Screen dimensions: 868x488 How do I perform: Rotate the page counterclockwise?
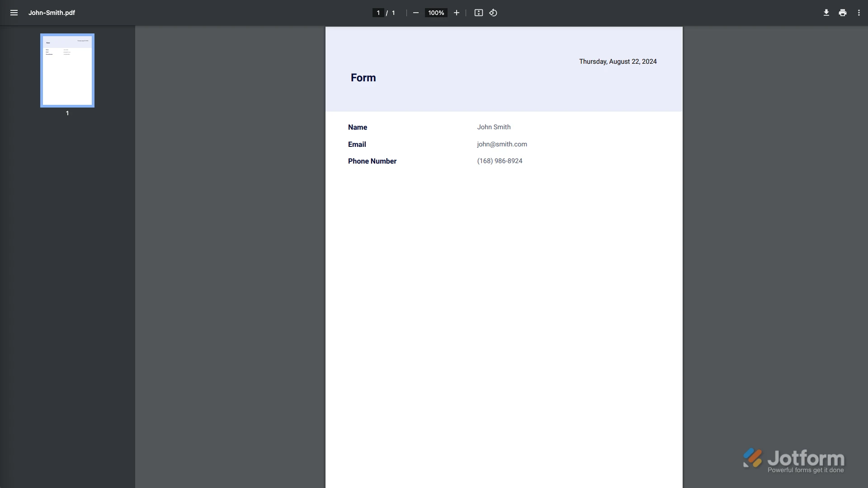coord(493,13)
